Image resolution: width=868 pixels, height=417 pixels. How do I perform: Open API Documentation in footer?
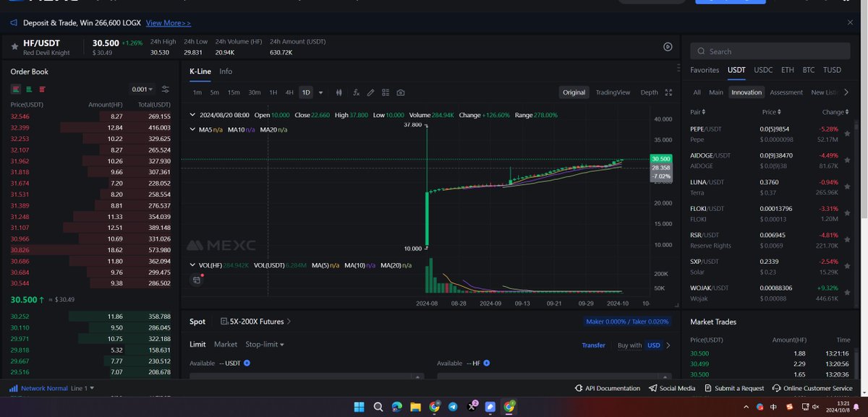pyautogui.click(x=606, y=388)
